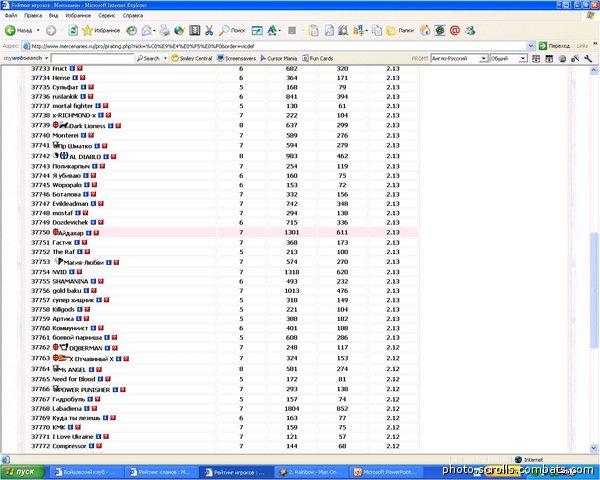Screen dimensions: 600x480
Task: Switch to 2. Rainbow taskbar item
Action: point(311,472)
